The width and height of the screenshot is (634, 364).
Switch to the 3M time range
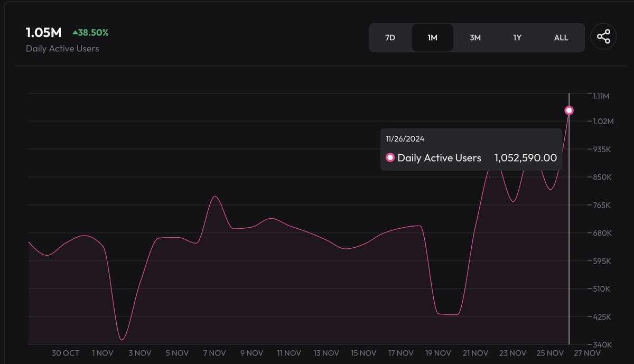pos(475,38)
